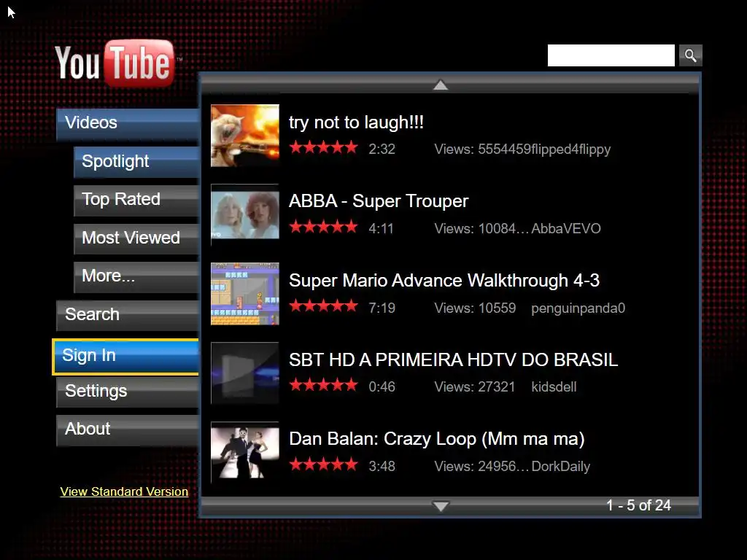Screen dimensions: 747x560
Task: Click the search text box
Action: point(611,55)
